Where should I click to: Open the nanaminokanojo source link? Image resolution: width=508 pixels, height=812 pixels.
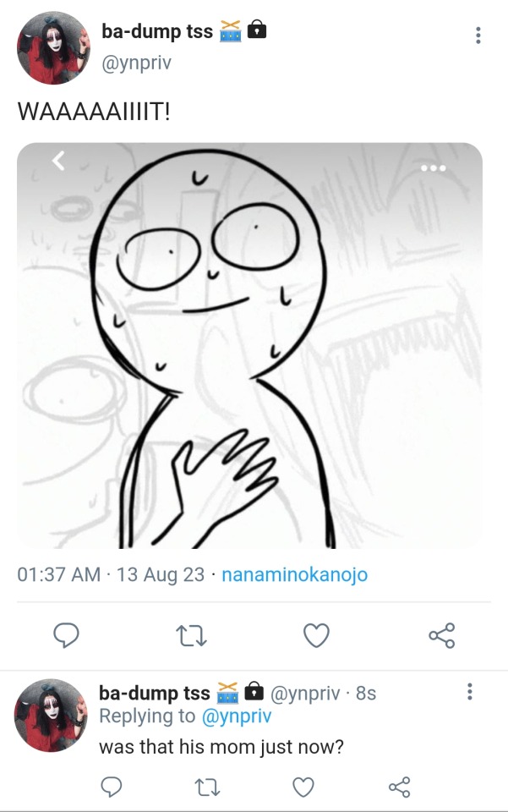click(294, 574)
